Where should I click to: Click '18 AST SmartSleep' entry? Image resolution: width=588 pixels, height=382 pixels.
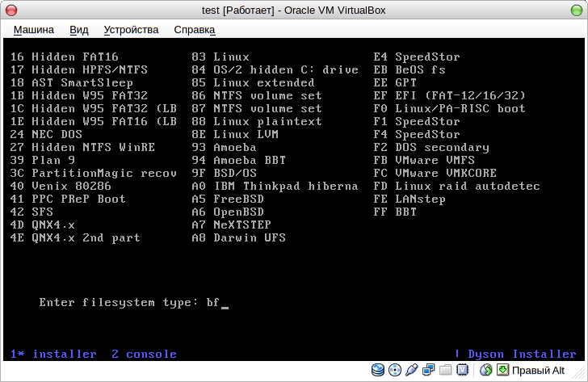tap(71, 82)
